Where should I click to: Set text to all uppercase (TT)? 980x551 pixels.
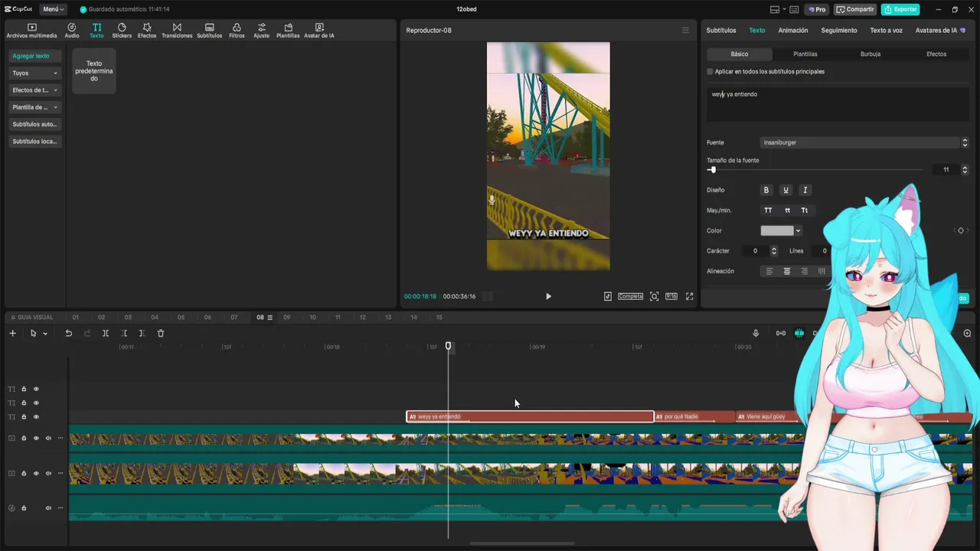[768, 210]
